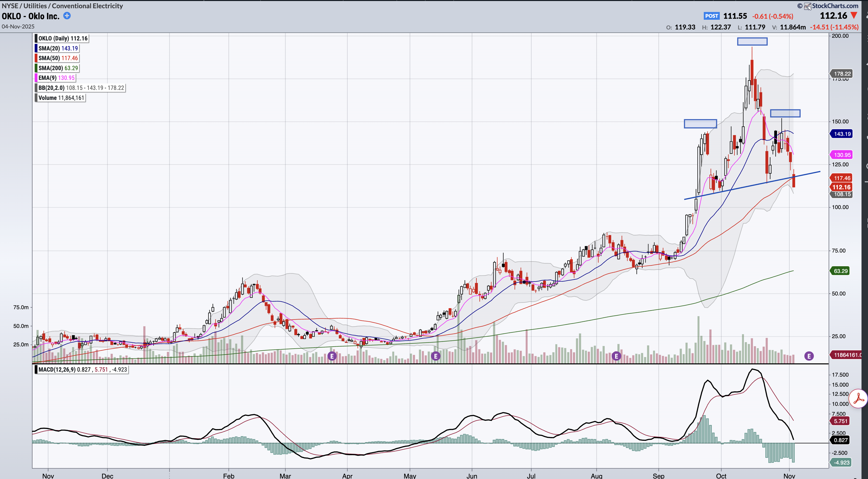Click the Adobe PDF icon on right edge
868x479 pixels.
[x=858, y=398]
